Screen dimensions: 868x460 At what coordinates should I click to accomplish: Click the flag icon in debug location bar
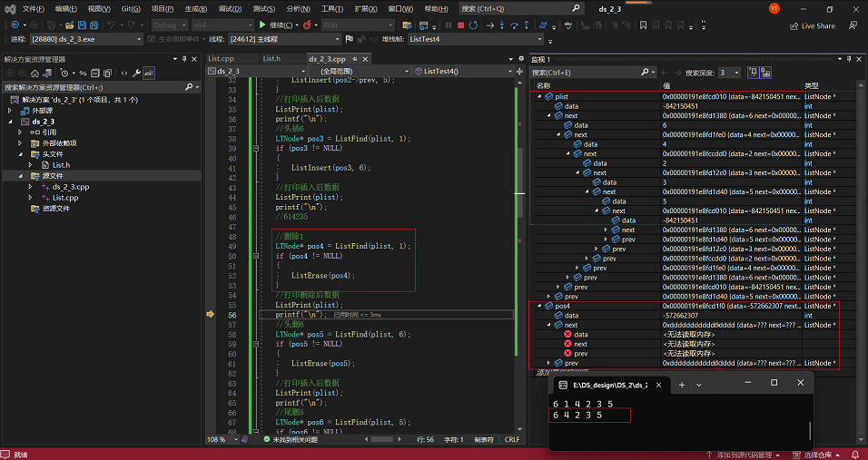(x=350, y=39)
